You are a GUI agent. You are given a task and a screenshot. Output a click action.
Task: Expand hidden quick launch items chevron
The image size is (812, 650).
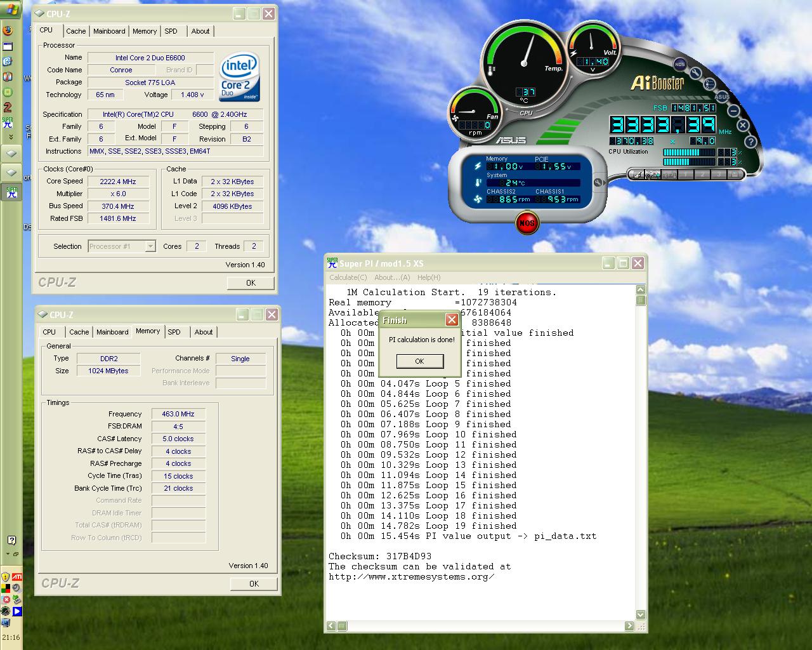click(x=10, y=137)
